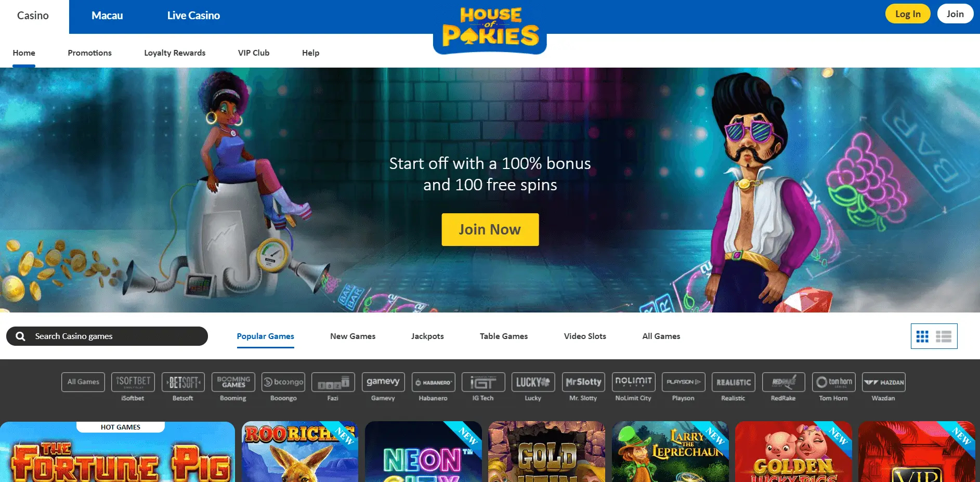Image resolution: width=980 pixels, height=482 pixels.
Task: Open the Live Casino section
Action: (193, 16)
